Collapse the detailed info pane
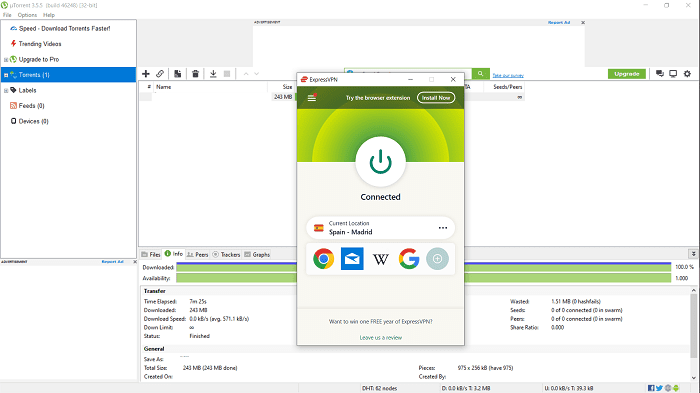 (693, 254)
